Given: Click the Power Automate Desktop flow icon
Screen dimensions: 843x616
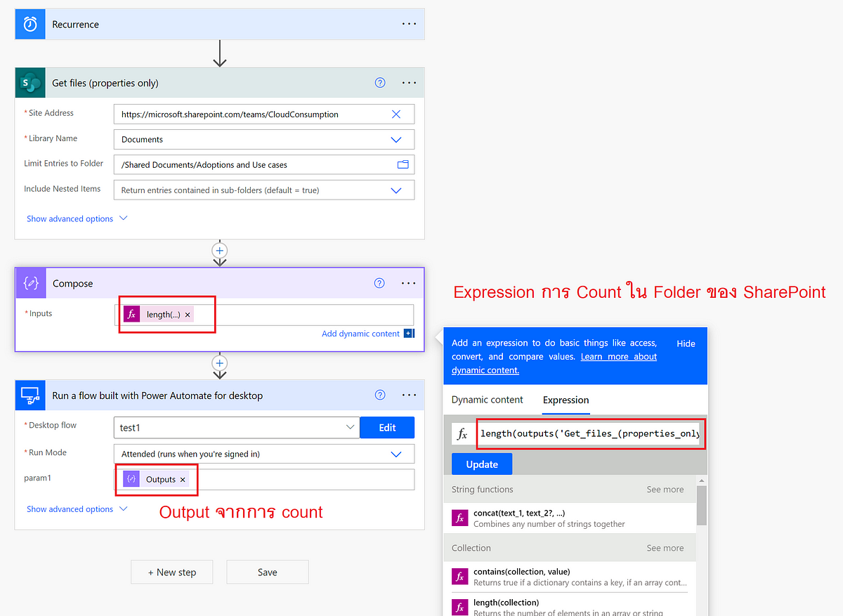Looking at the screenshot, I should point(30,395).
